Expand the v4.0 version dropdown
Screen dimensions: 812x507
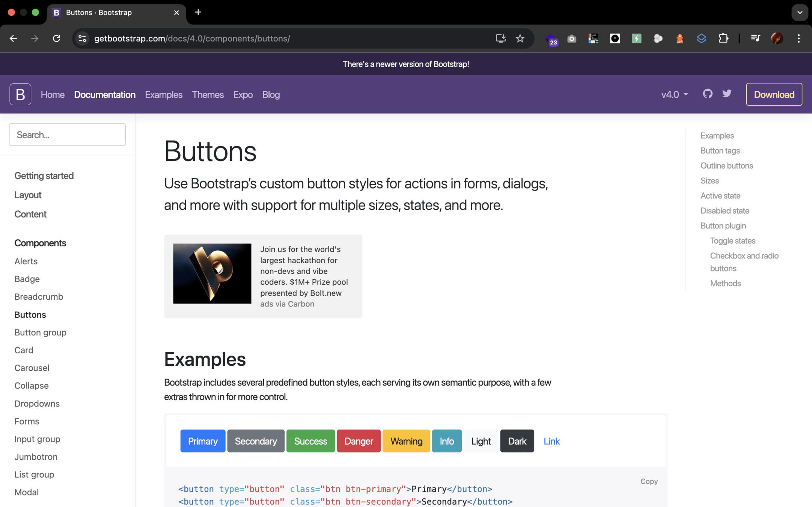pyautogui.click(x=675, y=94)
